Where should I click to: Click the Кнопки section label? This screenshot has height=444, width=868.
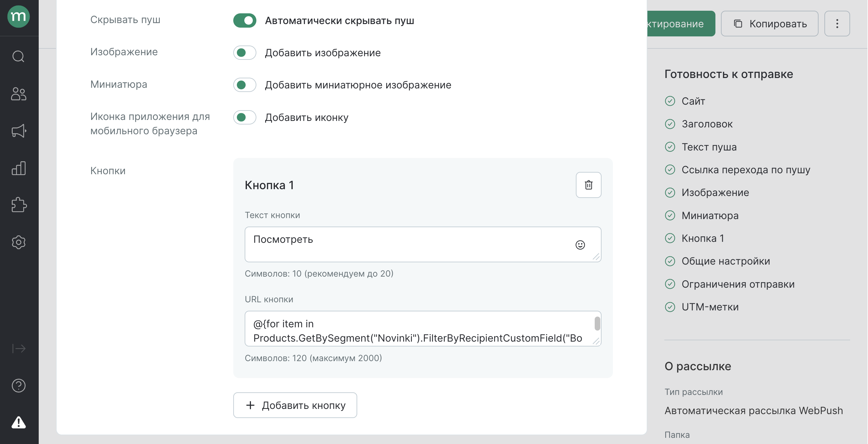(107, 171)
